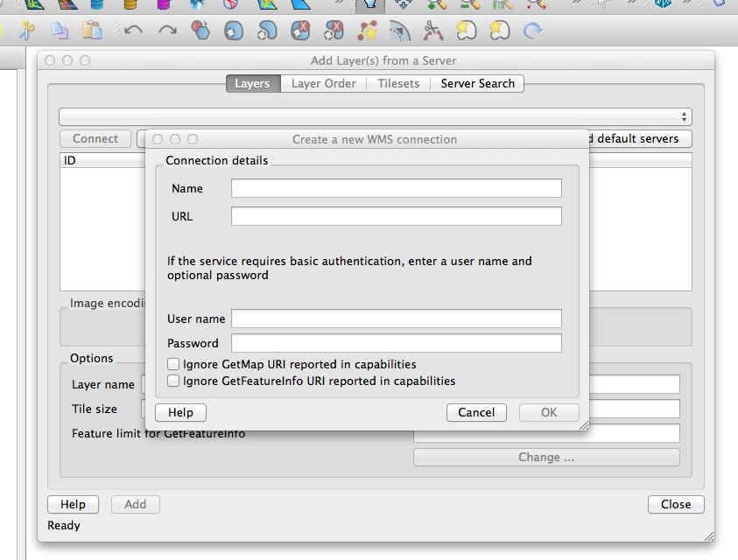The width and height of the screenshot is (738, 560).
Task: Click the blue Add PostGIS Layer icon
Action: click(x=97, y=4)
